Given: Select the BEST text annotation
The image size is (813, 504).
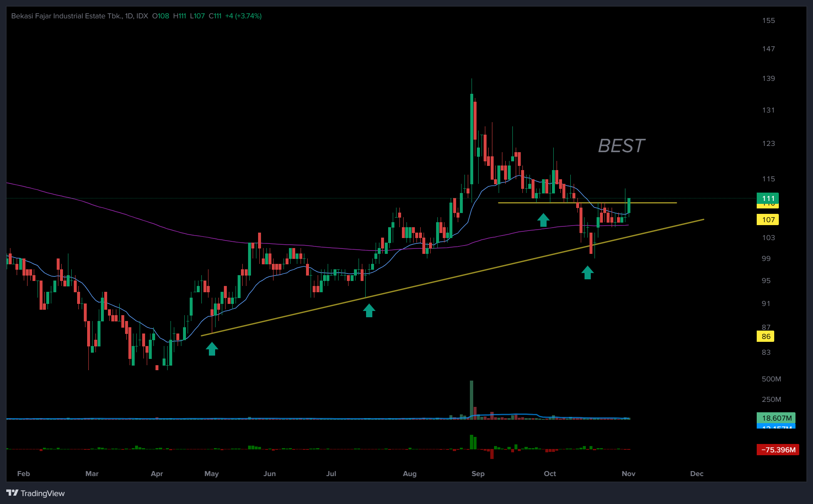Looking at the screenshot, I should (621, 146).
